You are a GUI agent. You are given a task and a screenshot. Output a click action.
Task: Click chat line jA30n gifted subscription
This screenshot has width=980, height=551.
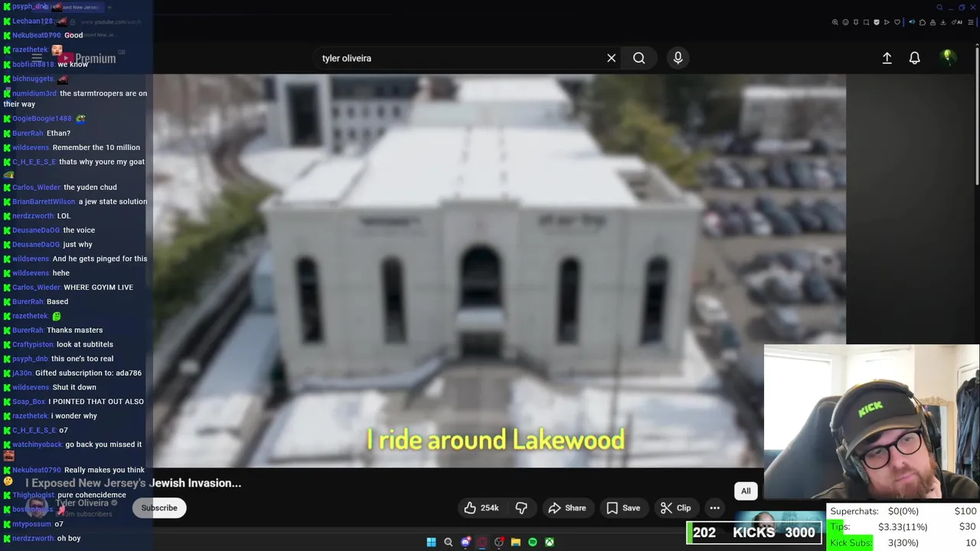coord(73,373)
